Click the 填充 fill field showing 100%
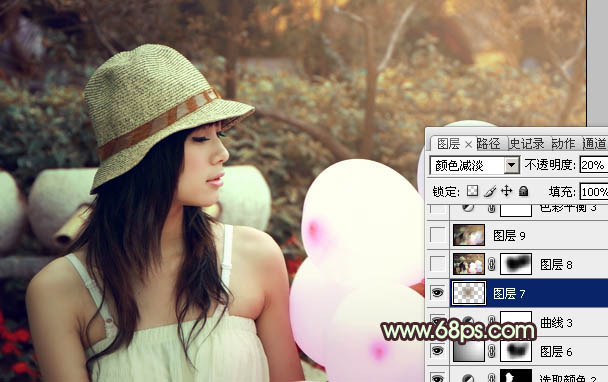The height and width of the screenshot is (382, 608). 594,192
